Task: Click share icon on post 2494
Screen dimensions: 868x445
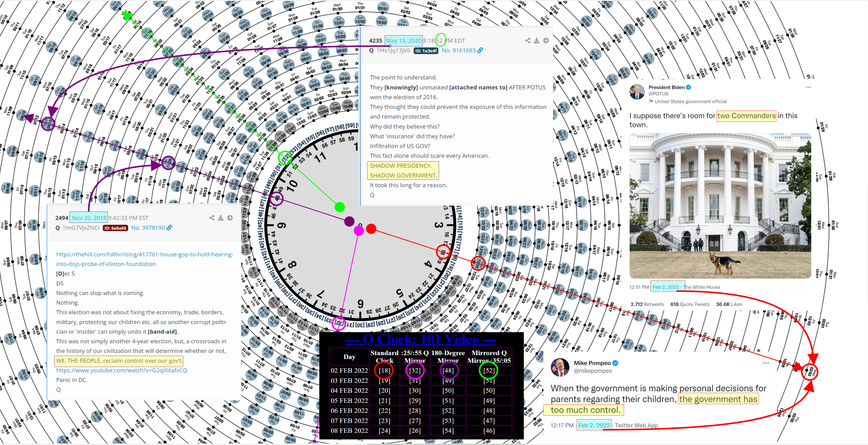Action: [x=212, y=218]
